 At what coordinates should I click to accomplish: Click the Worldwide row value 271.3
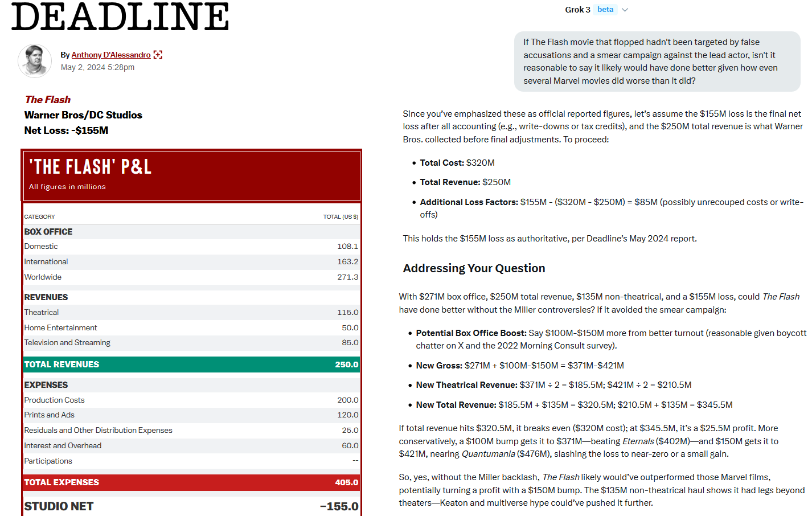click(x=347, y=277)
